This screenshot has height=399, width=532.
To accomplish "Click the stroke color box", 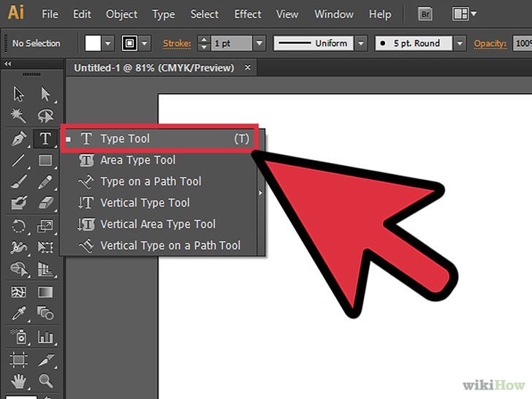I will [129, 43].
